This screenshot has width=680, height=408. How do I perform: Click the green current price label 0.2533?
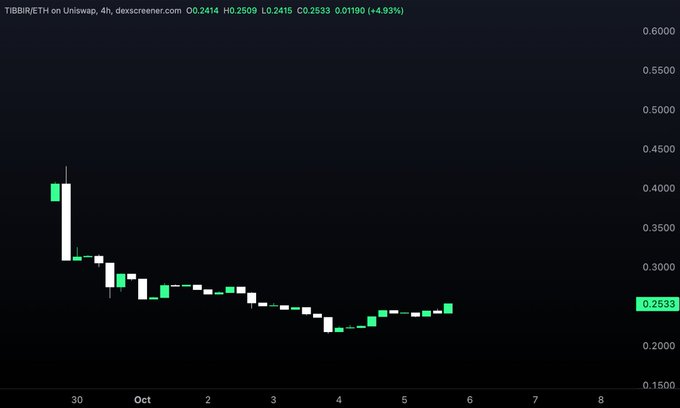658,304
